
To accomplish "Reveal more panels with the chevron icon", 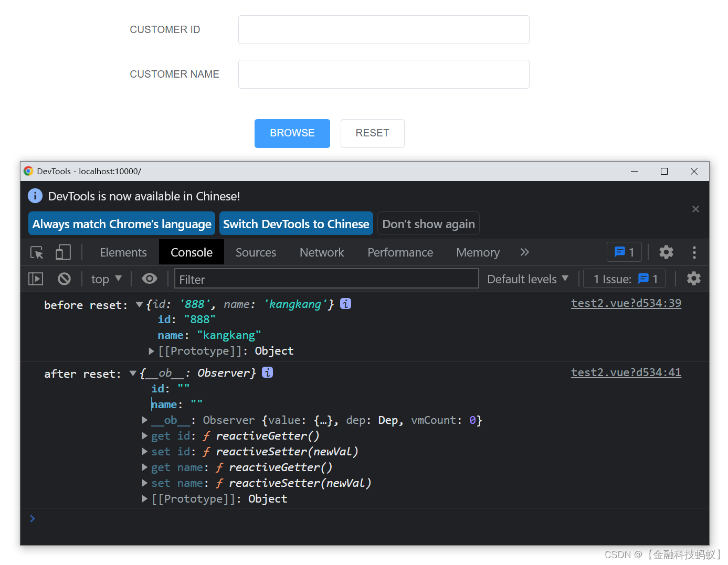I will coord(524,252).
